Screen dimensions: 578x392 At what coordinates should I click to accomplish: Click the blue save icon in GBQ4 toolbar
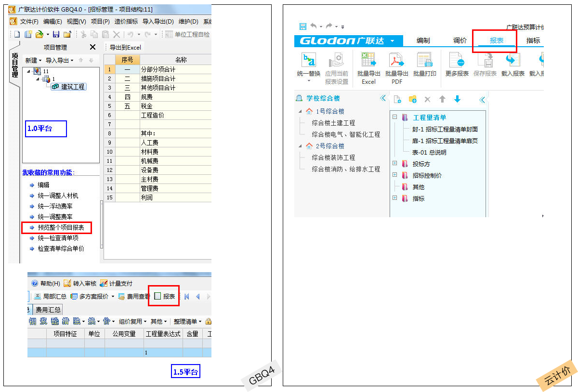coord(56,34)
